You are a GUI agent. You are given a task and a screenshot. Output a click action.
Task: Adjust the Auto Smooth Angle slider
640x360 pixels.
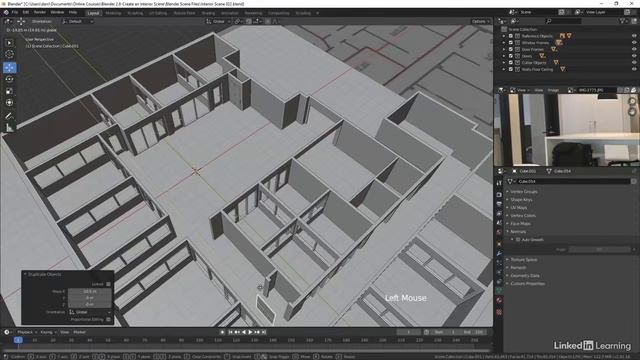[599, 249]
